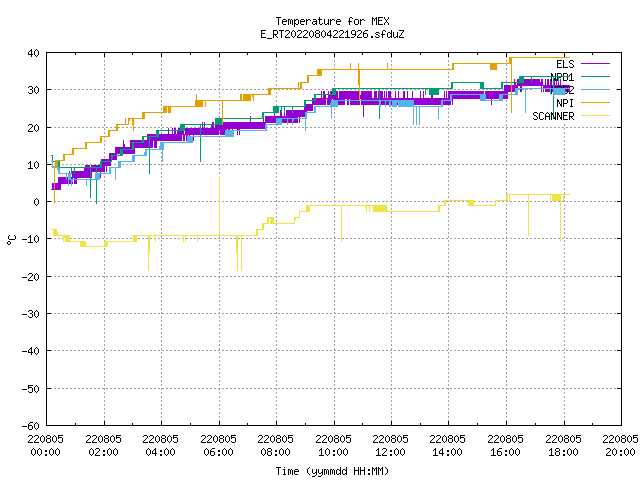Click the y-axis unit label '°C'
Screen dimensions: 640x480
[x=11, y=240]
